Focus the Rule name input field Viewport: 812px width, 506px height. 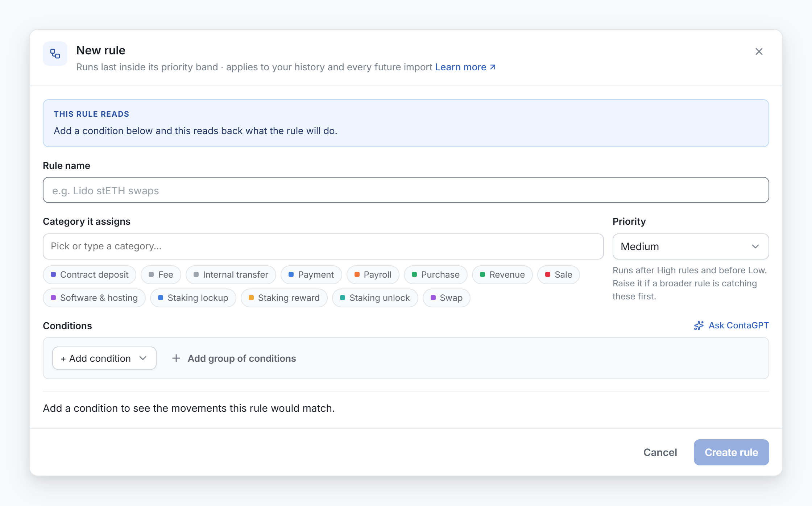[x=406, y=190]
